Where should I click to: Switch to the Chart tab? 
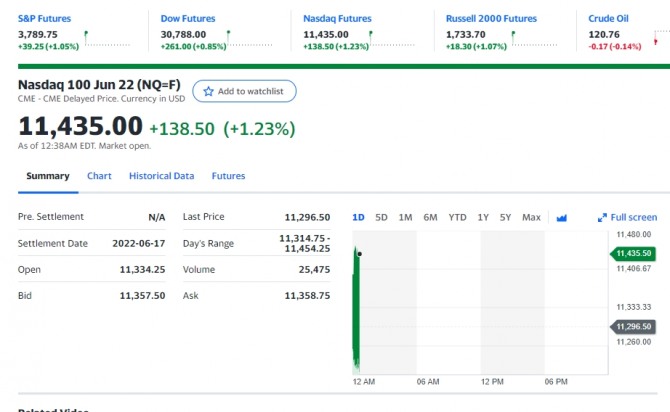[99, 176]
